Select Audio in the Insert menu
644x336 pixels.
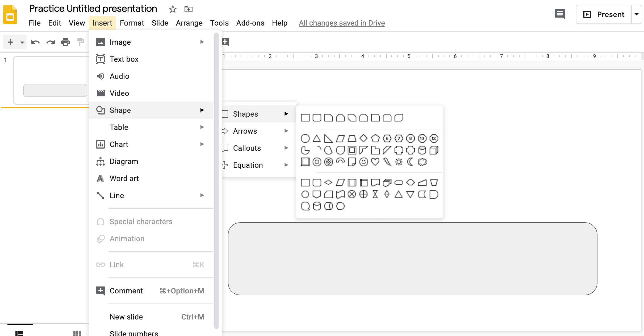(151, 76)
